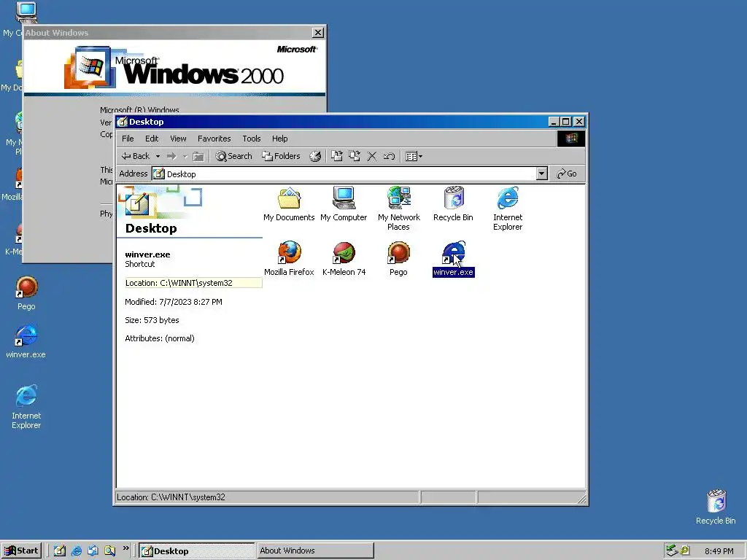Click the status bar Location text
Screen dimensions: 747x560
tap(171, 497)
